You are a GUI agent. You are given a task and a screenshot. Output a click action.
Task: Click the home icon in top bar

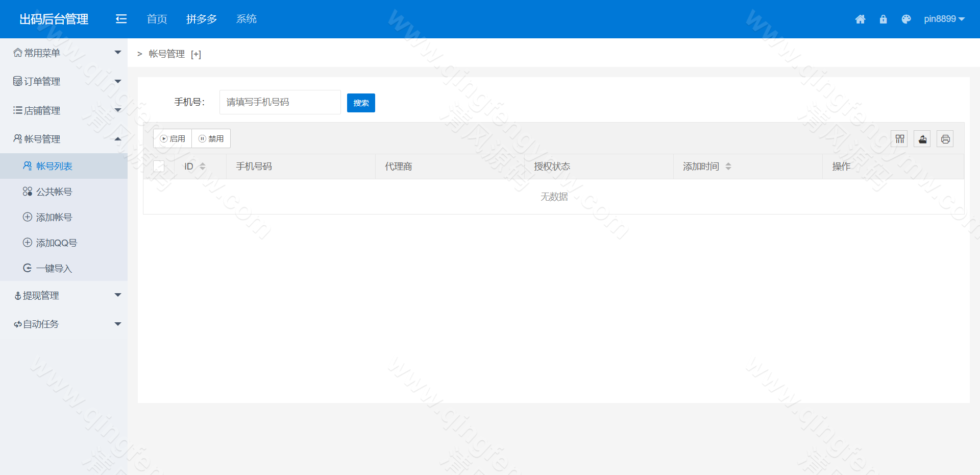[860, 19]
